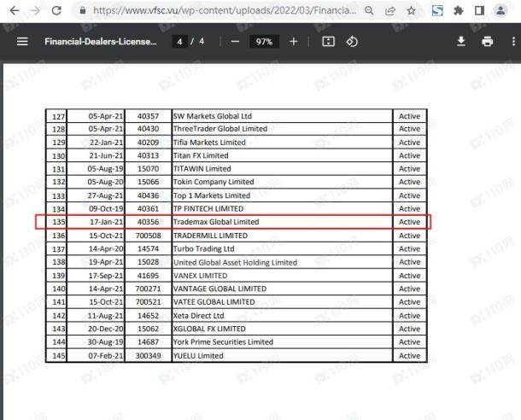The image size is (521, 420).
Task: Toggle the PDF sidebar hamburger menu
Action: click(x=22, y=42)
